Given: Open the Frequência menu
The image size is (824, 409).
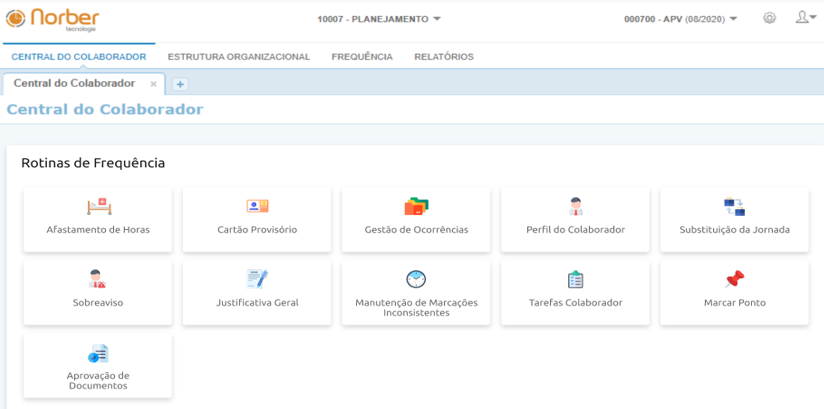Looking at the screenshot, I should point(362,57).
